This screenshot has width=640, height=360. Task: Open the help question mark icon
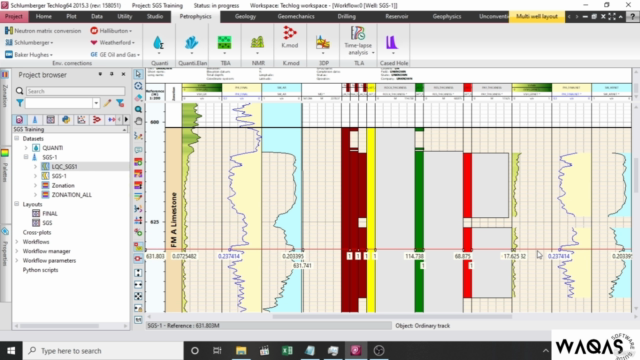(633, 16)
